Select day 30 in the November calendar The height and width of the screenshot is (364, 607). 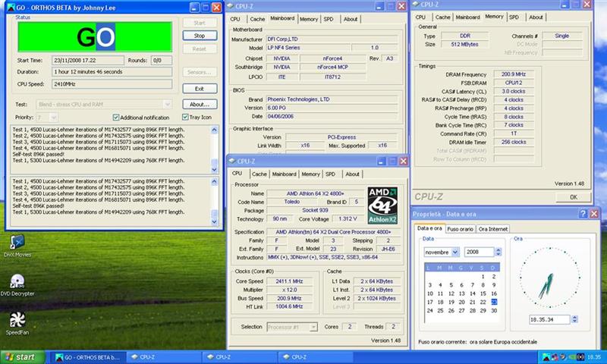point(494,311)
